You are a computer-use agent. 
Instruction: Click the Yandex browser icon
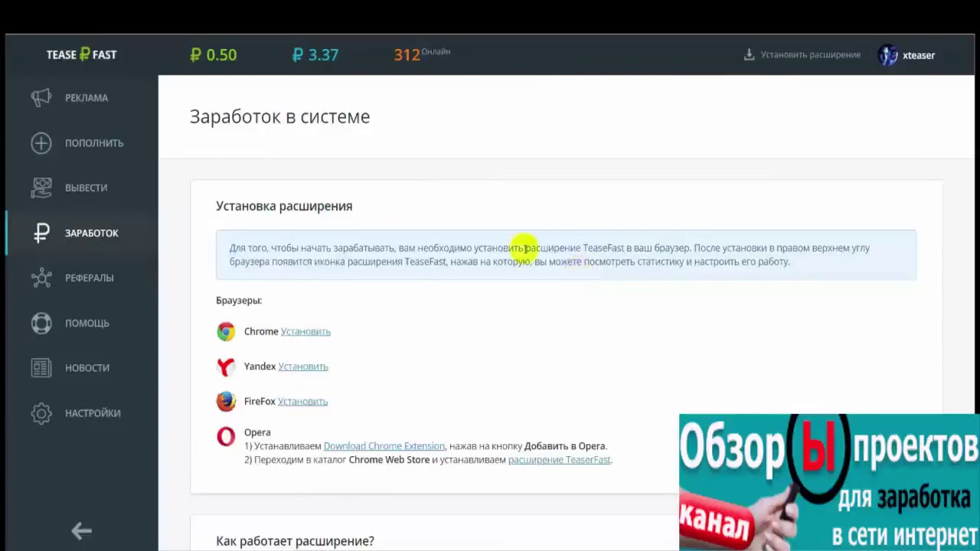coord(226,367)
